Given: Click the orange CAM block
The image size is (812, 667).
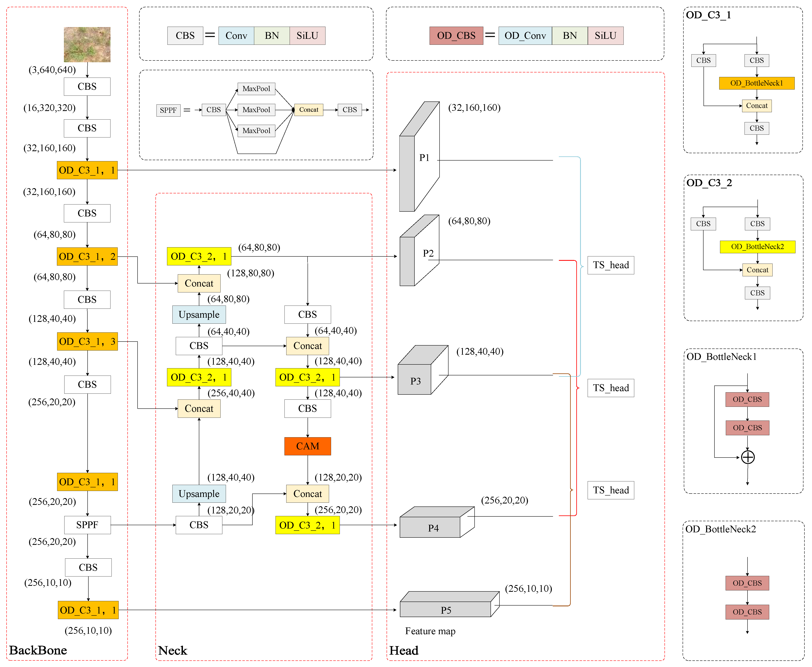Looking at the screenshot, I should (x=307, y=446).
